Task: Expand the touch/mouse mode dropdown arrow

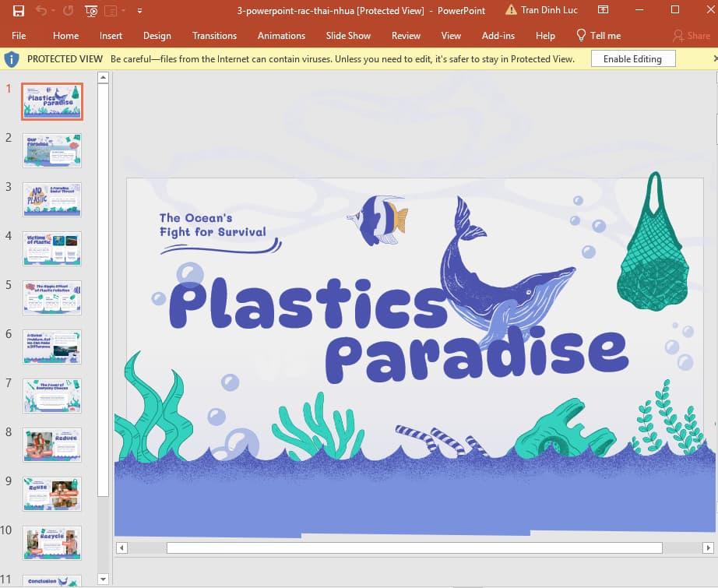Action: (x=123, y=10)
